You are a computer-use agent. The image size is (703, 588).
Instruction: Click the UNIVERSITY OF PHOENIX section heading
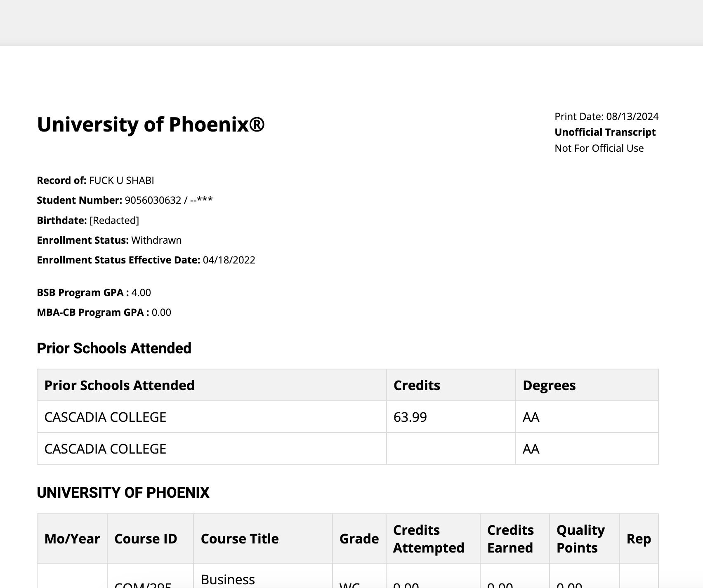point(123,493)
